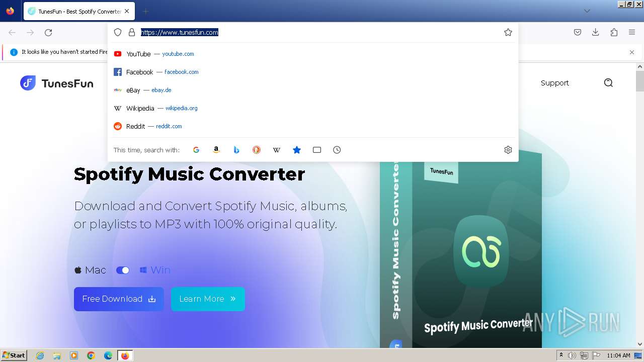Click the TunesFun logo
Image resolution: width=644 pixels, height=362 pixels.
pos(56,83)
